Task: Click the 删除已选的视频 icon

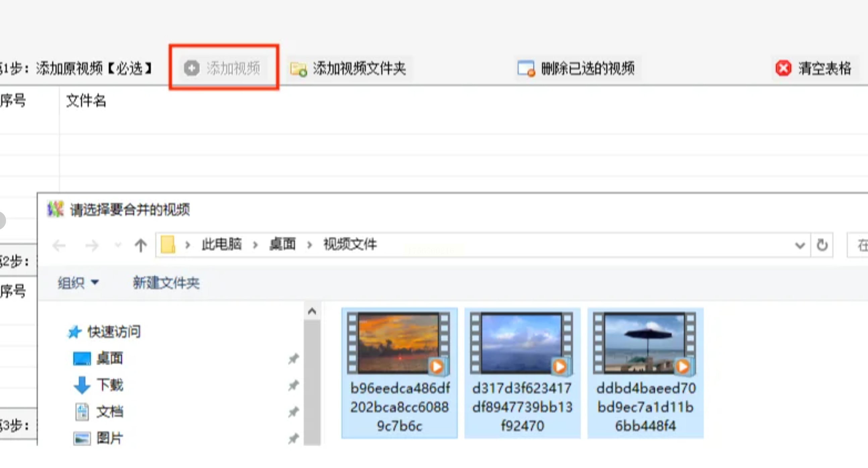Action: tap(526, 68)
